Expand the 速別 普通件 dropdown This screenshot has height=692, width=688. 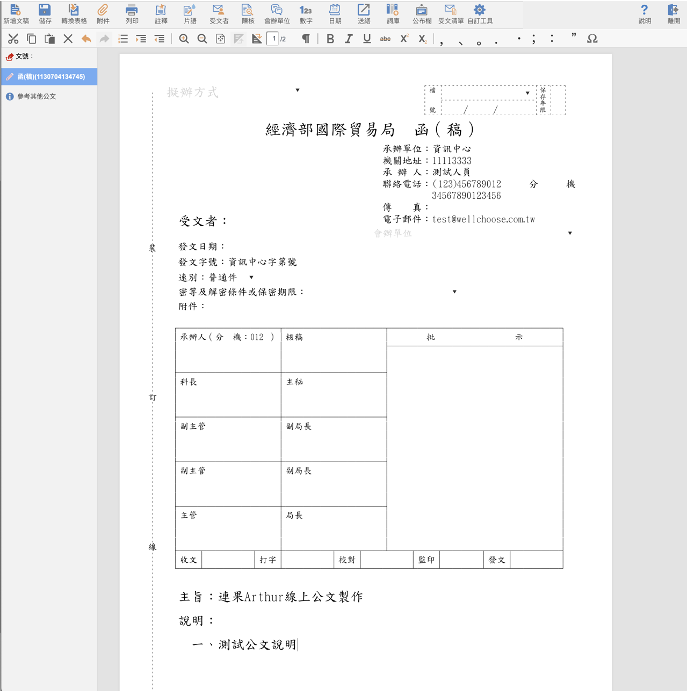coord(251,277)
